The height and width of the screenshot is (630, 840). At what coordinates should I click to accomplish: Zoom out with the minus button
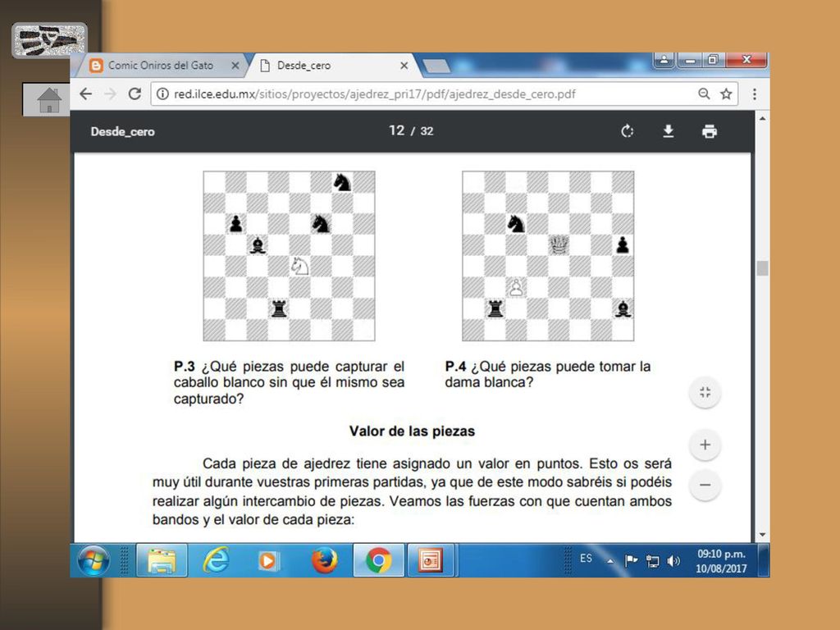point(705,485)
